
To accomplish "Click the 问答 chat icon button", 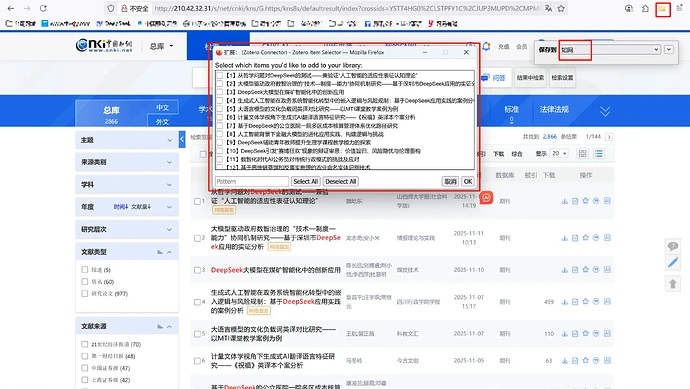I will (494, 78).
